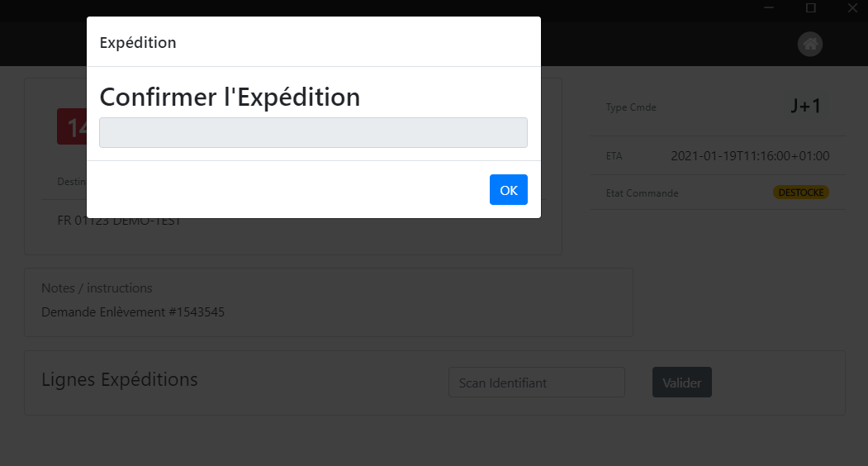Click the Lignes Expéditions heading

(x=120, y=379)
